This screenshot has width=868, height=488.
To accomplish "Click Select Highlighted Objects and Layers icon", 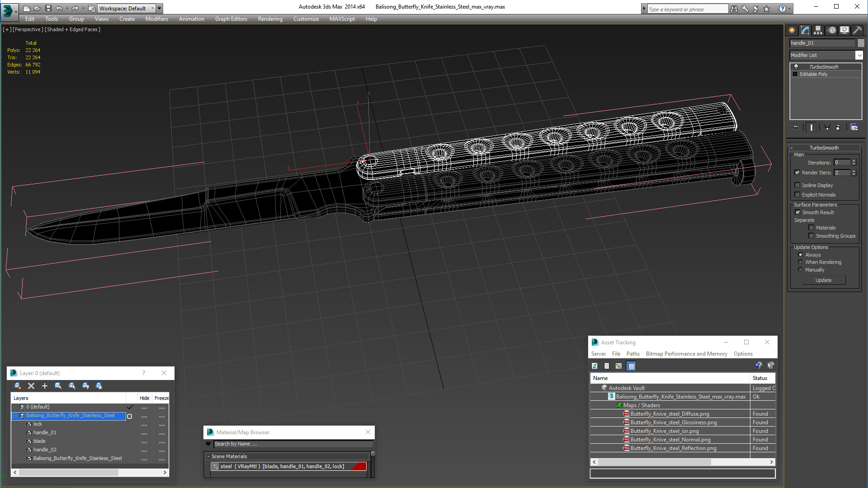I will click(x=58, y=386).
